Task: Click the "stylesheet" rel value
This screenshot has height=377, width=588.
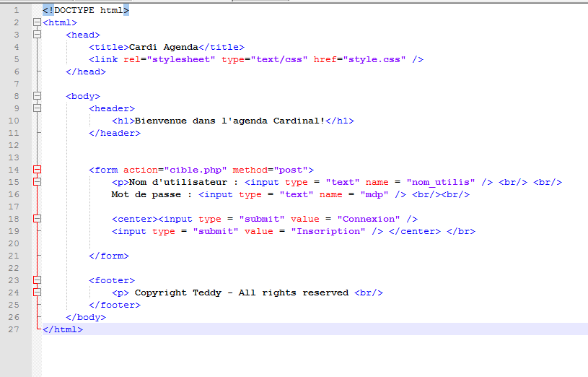Action: (181, 59)
